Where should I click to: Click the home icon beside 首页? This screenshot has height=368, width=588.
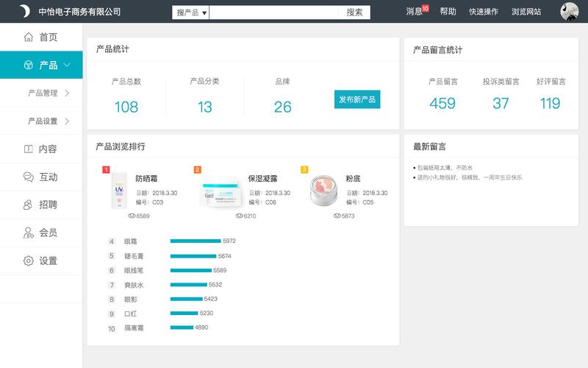coord(29,37)
